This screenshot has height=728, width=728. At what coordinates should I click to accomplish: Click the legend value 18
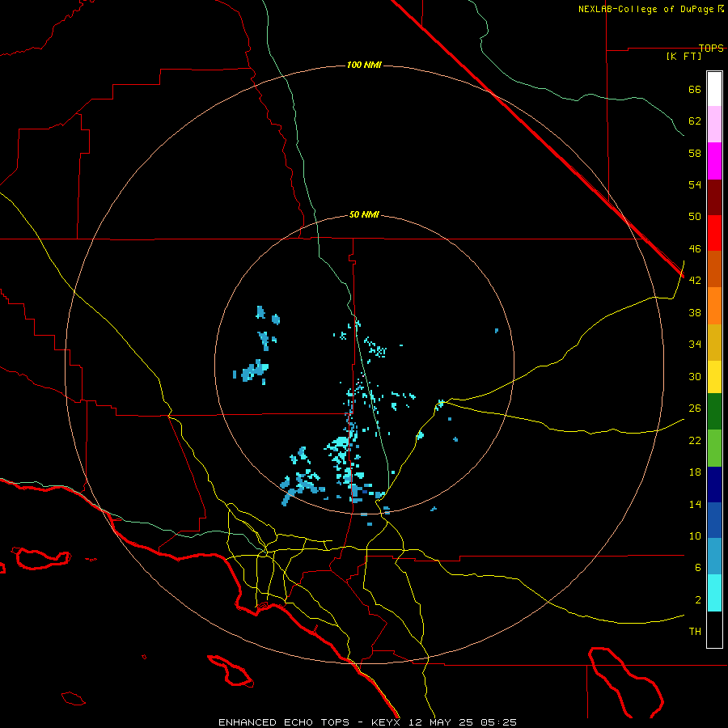tap(695, 472)
